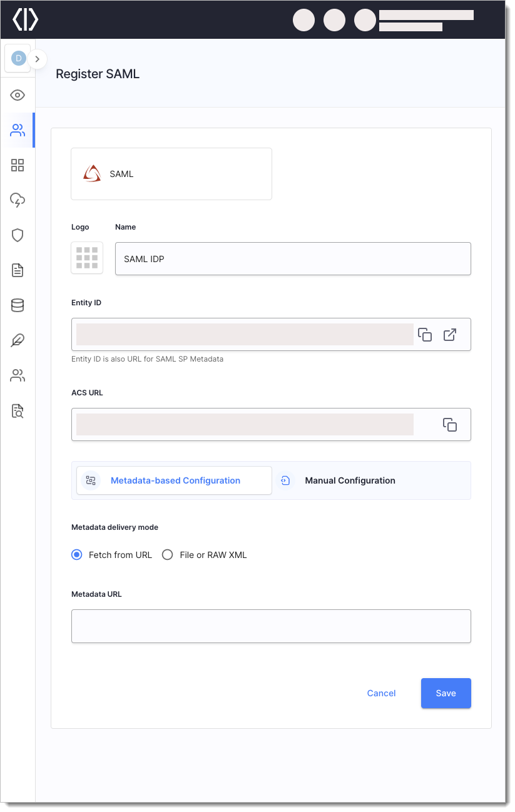Click the second round icon in header

[335, 20]
